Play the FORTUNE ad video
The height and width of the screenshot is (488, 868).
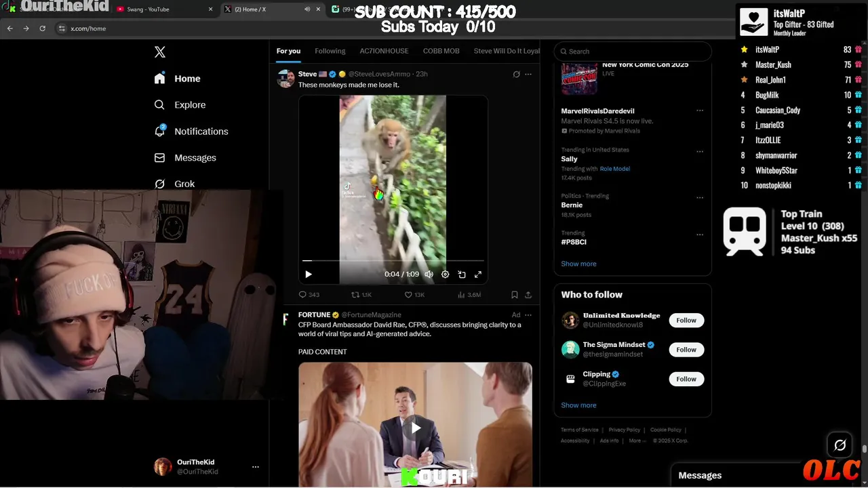click(416, 428)
